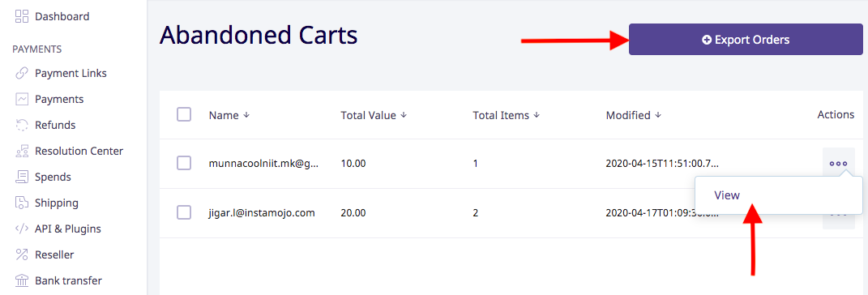Tick the checkbox for jigar.l@instamojo.com row
The height and width of the screenshot is (295, 868).
point(184,212)
